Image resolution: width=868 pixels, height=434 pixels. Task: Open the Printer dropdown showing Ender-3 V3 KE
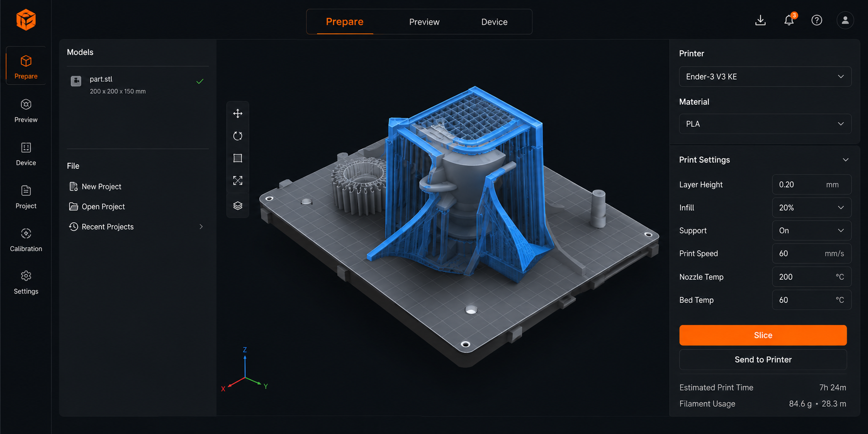click(765, 77)
